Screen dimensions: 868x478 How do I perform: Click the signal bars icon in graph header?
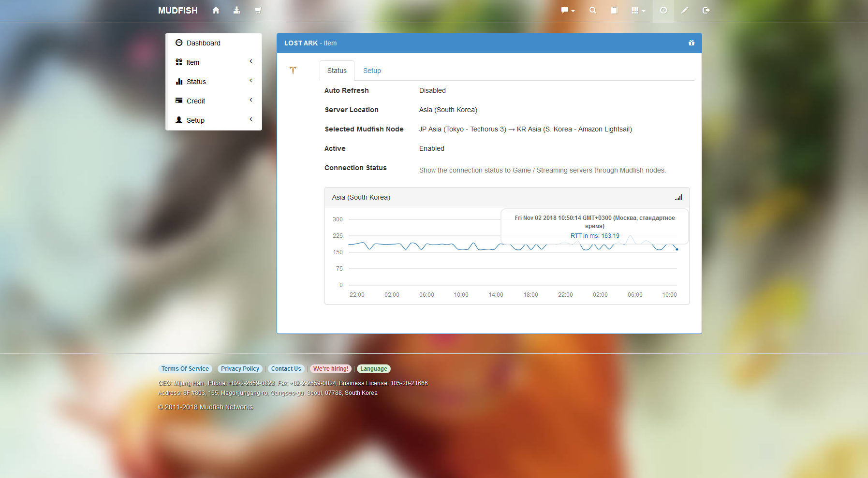[x=678, y=197]
